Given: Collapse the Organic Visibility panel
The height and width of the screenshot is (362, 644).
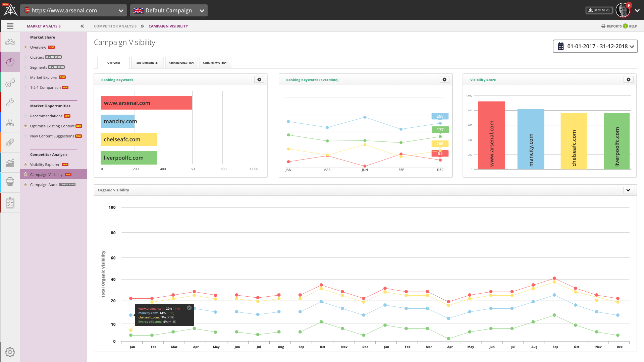Looking at the screenshot, I should point(628,190).
